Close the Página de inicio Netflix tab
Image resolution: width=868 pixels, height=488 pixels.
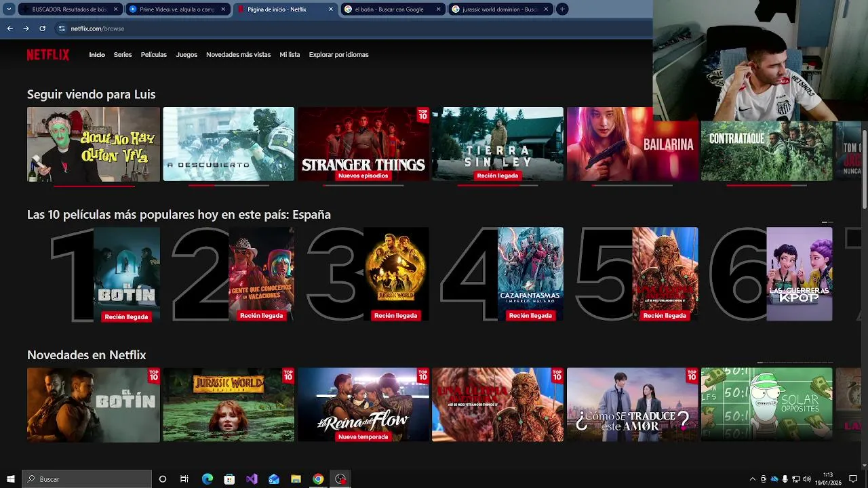click(331, 9)
